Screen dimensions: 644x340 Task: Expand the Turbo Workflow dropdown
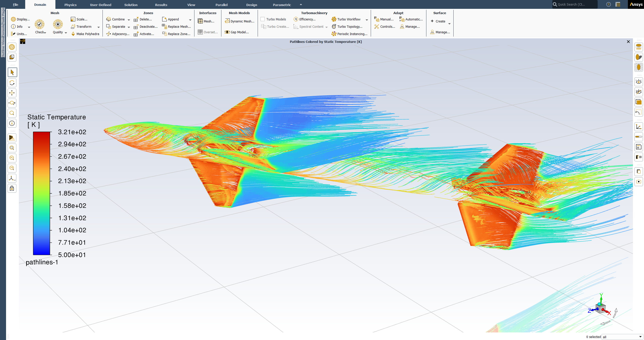pos(367,20)
